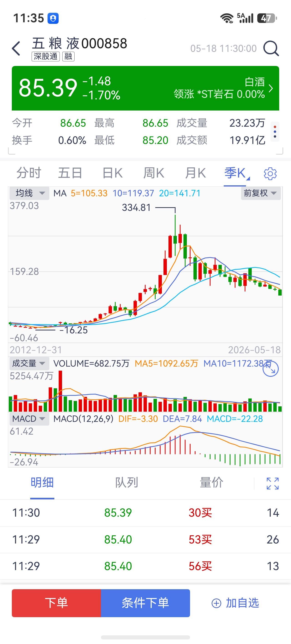291x644 pixels.
Task: Tap the tallest red volume bar
Action: pos(60,391)
